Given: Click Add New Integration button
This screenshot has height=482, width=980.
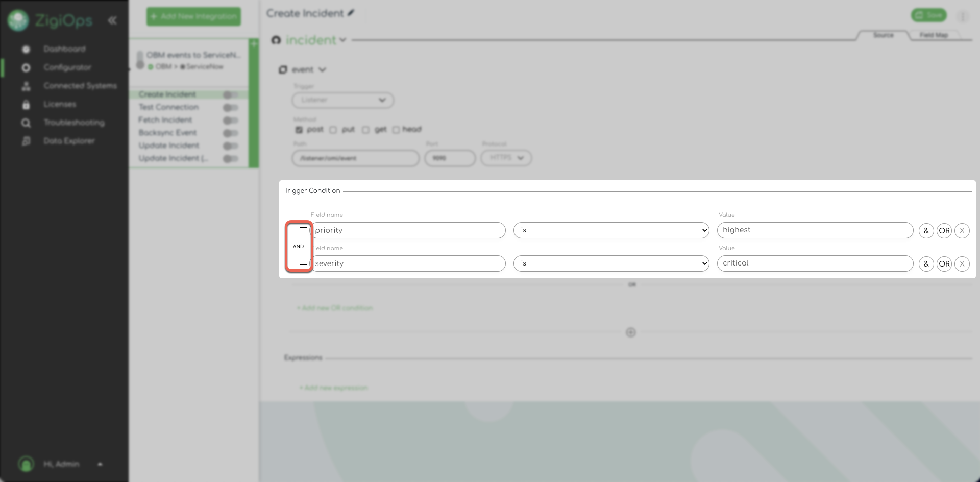Looking at the screenshot, I should (193, 16).
